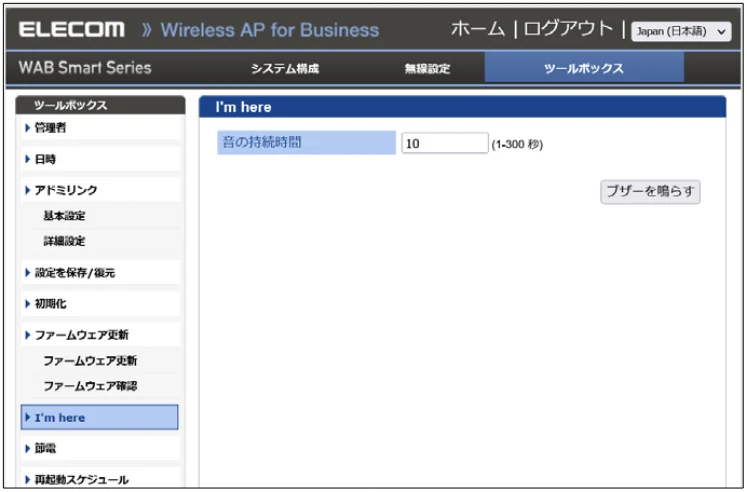Click the I'm here panel heading
747x492 pixels.
(243, 107)
